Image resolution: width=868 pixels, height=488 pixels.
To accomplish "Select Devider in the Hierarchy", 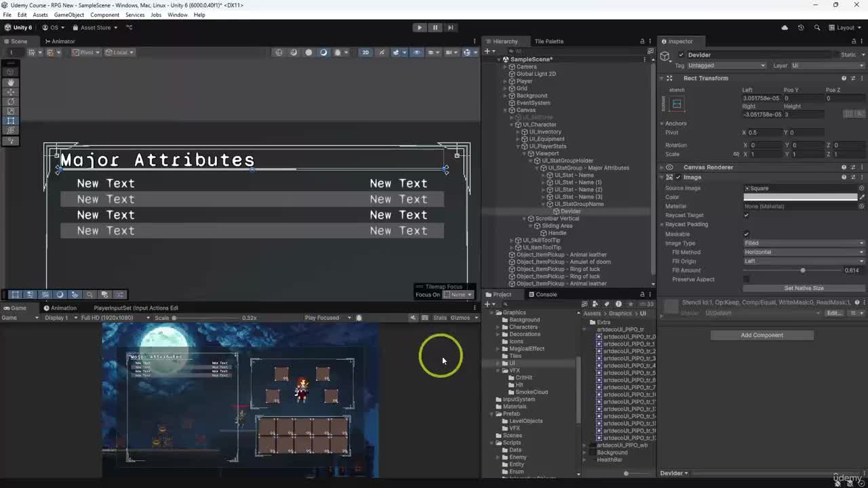I will pos(570,211).
